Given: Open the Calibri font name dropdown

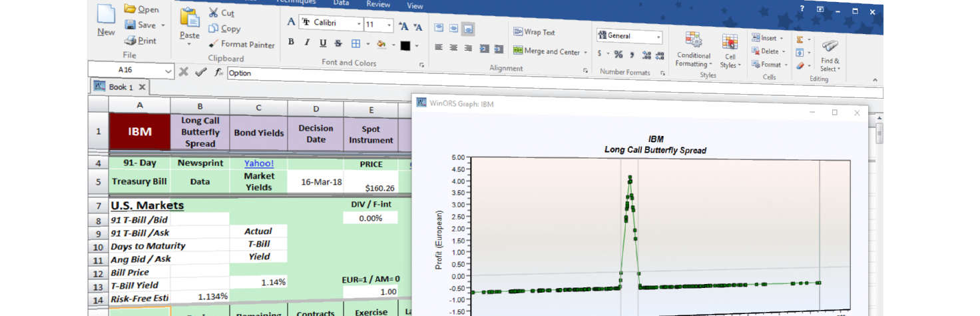Looking at the screenshot, I should click(359, 25).
